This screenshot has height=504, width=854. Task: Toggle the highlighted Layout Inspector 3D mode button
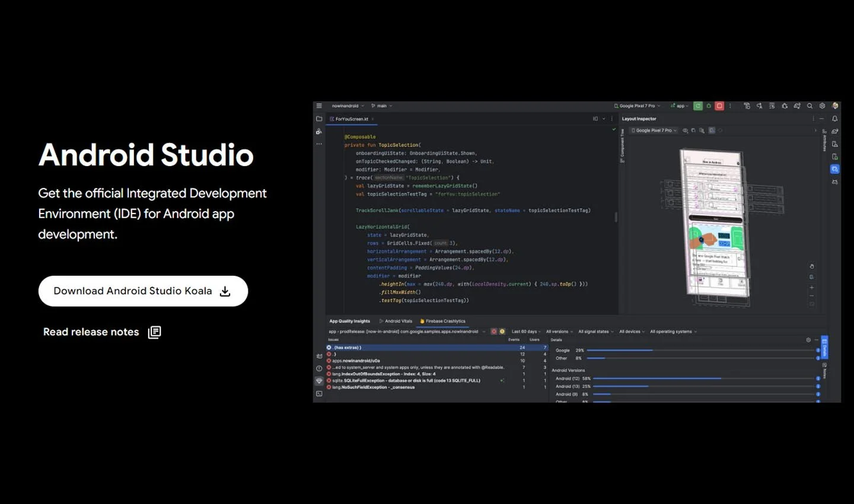(712, 130)
